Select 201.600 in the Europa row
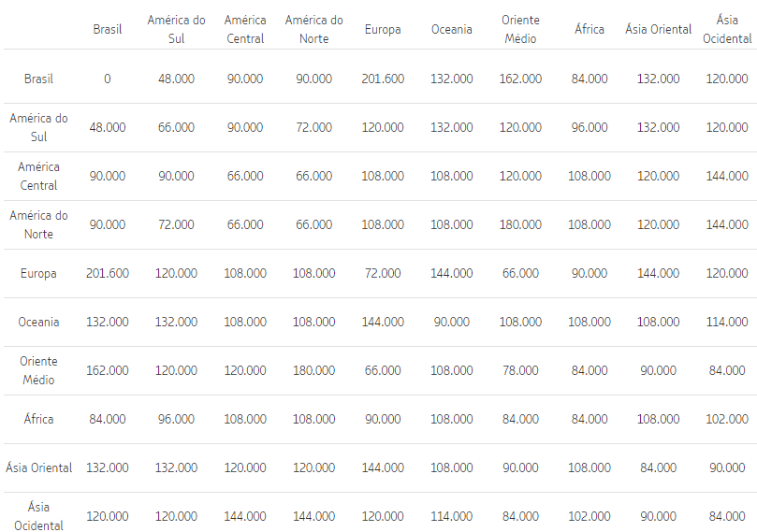The image size is (757, 532). [108, 273]
